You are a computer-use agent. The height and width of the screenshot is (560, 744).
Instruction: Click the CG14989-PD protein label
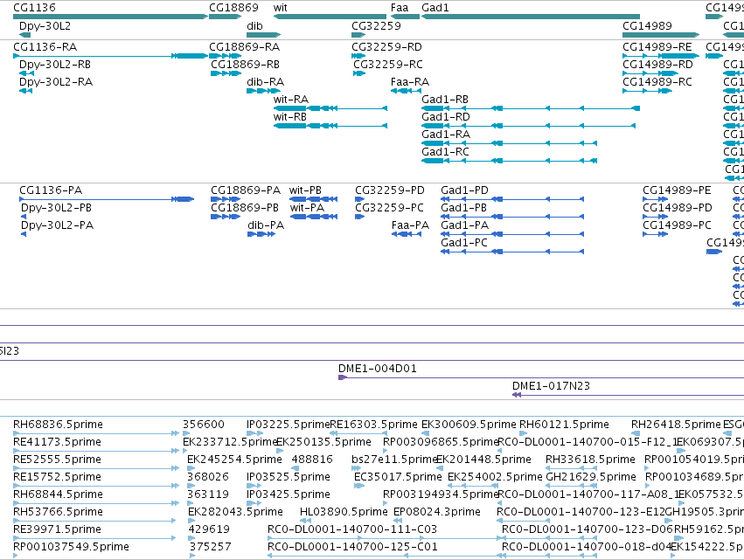pyautogui.click(x=678, y=208)
